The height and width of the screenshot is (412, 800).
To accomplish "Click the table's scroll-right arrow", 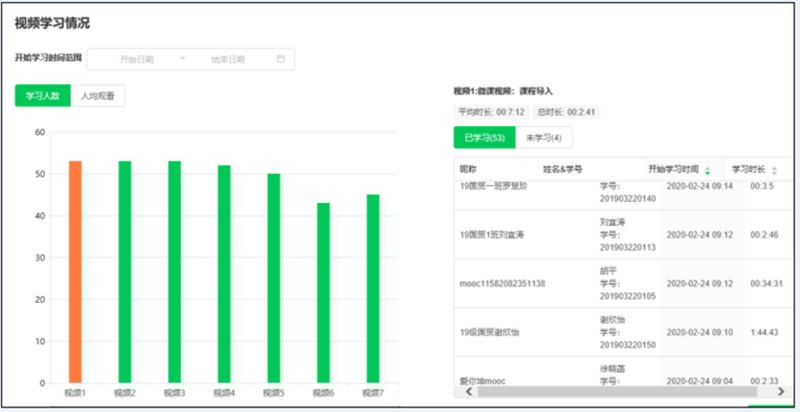I will (781, 391).
